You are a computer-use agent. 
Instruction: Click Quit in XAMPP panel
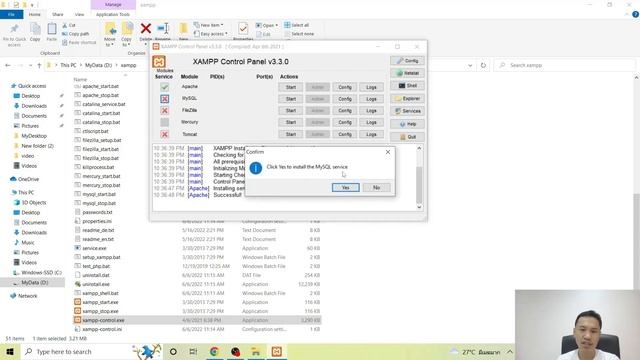pos(407,137)
